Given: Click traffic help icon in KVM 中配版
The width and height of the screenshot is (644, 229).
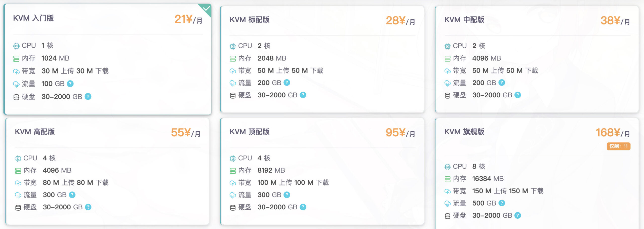Looking at the screenshot, I should pos(502,83).
